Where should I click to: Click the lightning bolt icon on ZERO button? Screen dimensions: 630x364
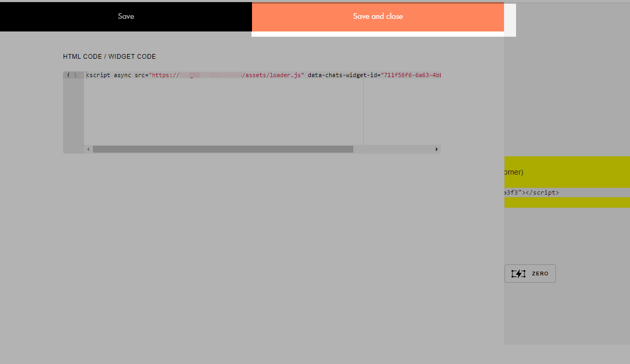coord(518,274)
